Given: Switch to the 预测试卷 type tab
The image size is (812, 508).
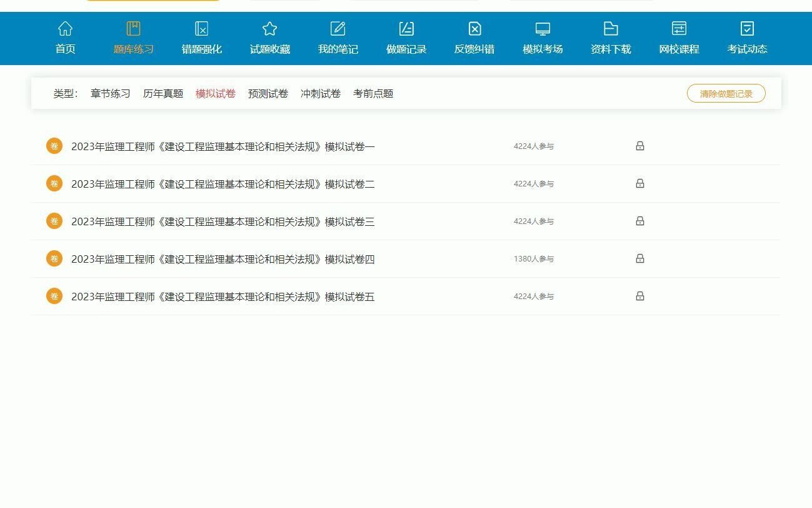Looking at the screenshot, I should coord(268,94).
